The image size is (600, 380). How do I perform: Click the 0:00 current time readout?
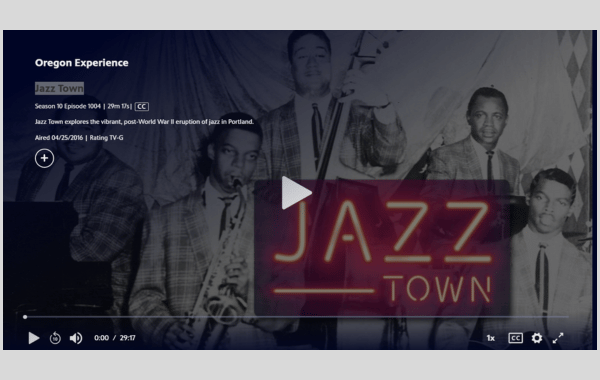101,338
